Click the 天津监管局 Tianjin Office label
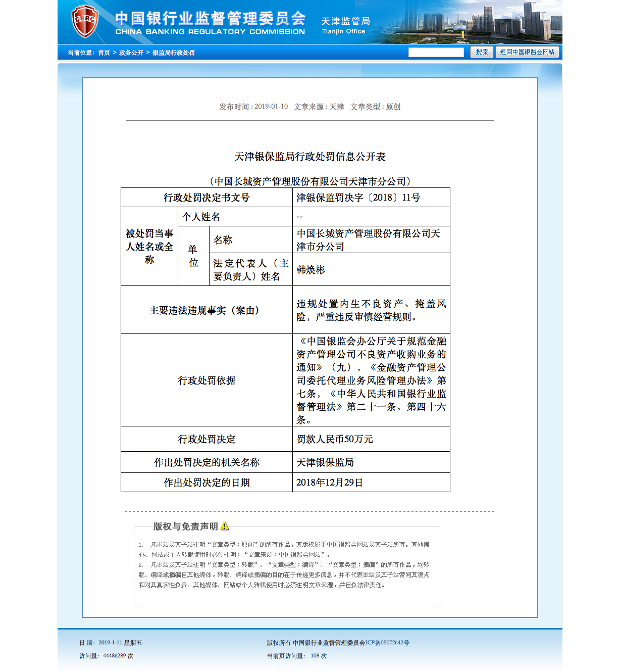 (x=346, y=26)
